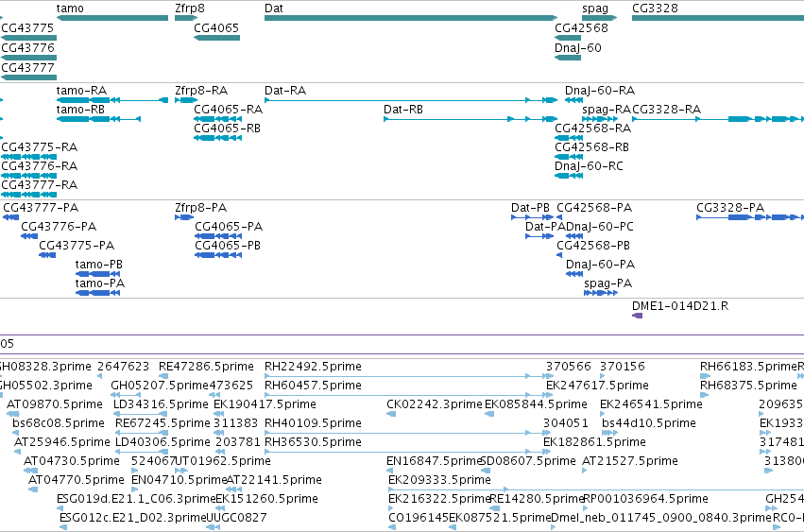Screen dimensions: 804x532
Task: Select transcript label DnaJ-60-RA
Action: [x=599, y=91]
